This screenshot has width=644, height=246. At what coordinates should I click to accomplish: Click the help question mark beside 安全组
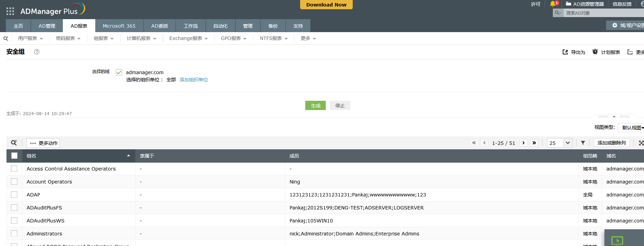click(37, 52)
